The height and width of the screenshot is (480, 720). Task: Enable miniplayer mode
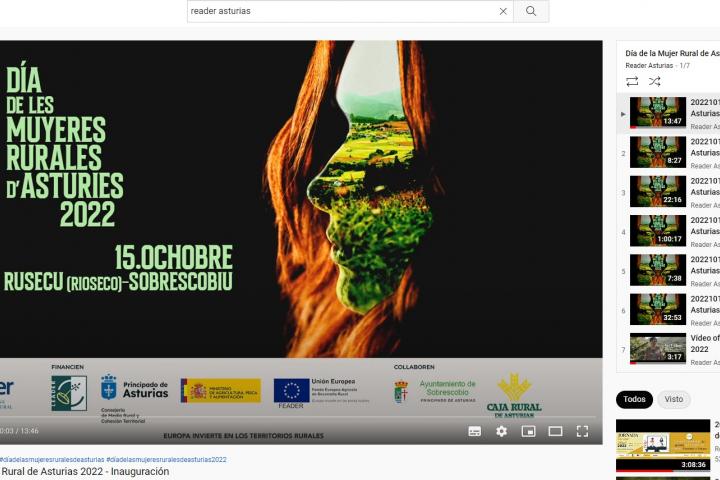(x=529, y=431)
